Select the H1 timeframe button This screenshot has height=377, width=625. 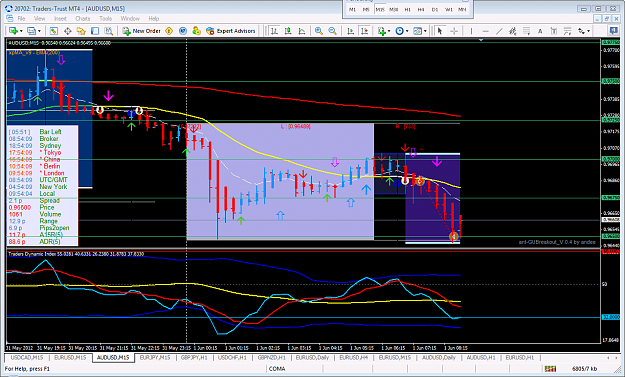[x=407, y=9]
